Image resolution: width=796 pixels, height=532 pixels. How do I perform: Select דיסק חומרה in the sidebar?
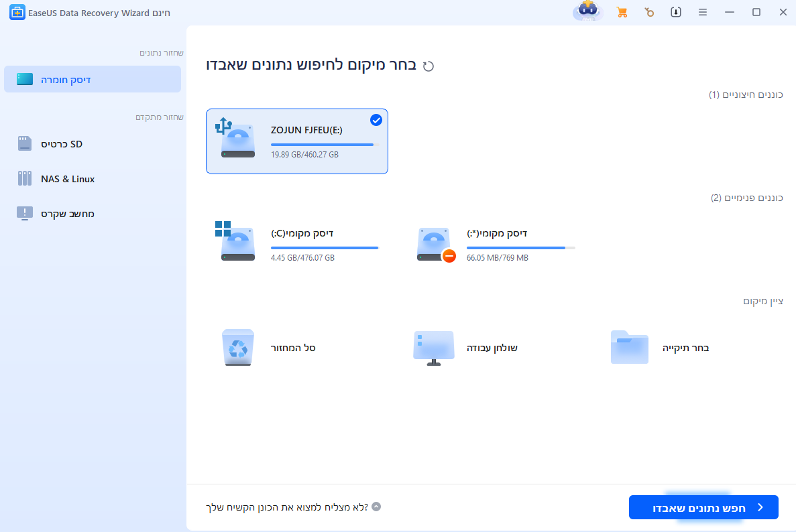click(x=93, y=79)
